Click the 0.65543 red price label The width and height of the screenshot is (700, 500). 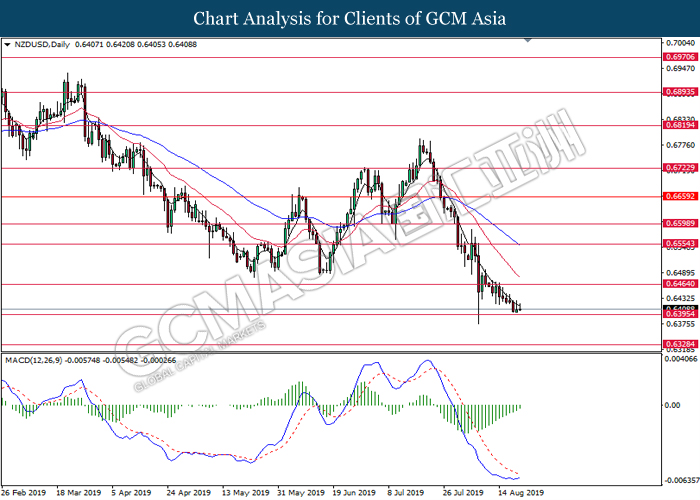click(x=680, y=244)
